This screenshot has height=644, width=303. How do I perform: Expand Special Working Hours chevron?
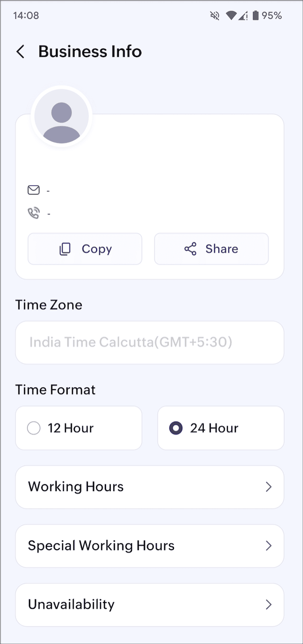269,546
